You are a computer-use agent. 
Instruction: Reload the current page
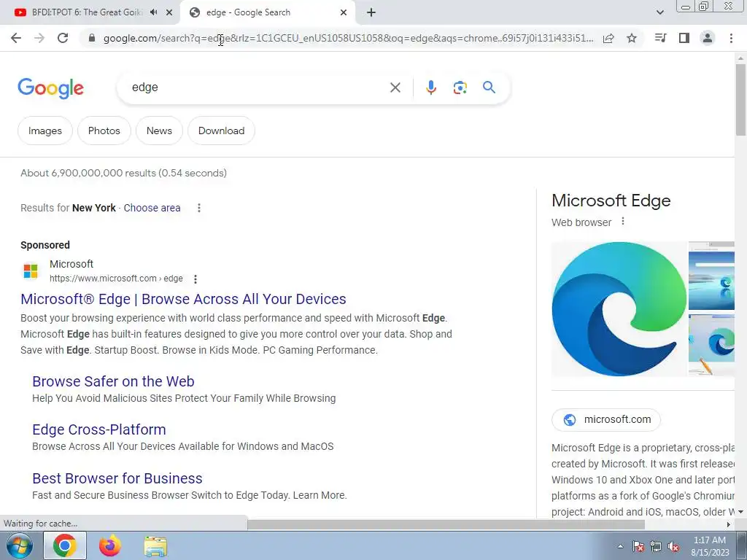[x=63, y=38]
